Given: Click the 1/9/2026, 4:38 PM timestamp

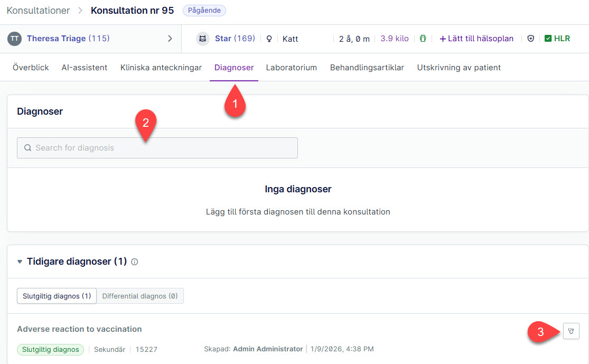Looking at the screenshot, I should [x=342, y=349].
